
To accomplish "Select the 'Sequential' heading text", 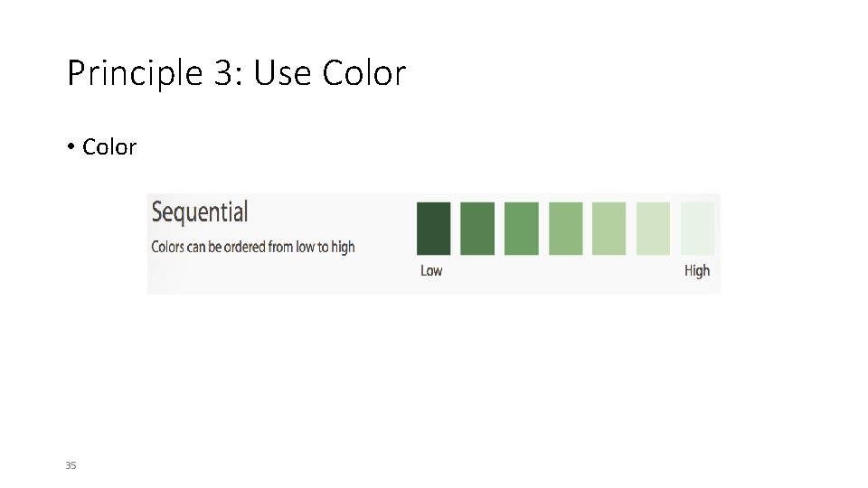I will (199, 212).
